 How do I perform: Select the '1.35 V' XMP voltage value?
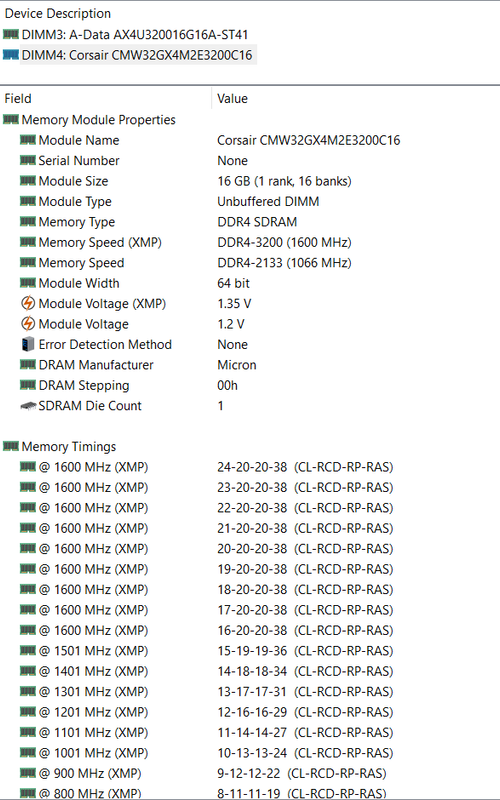234,304
